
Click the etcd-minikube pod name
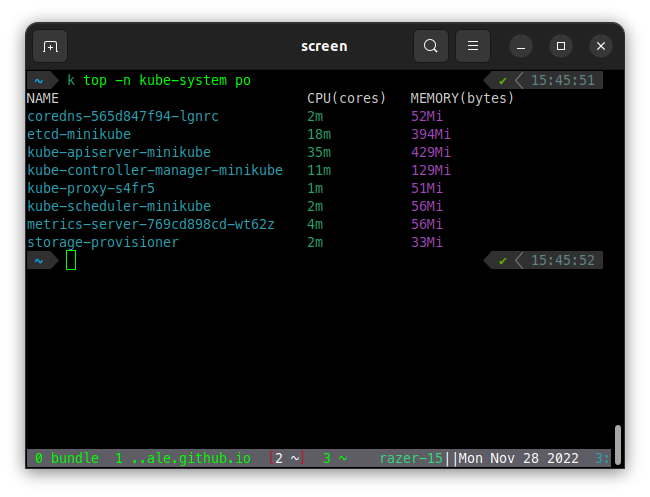pyautogui.click(x=79, y=134)
